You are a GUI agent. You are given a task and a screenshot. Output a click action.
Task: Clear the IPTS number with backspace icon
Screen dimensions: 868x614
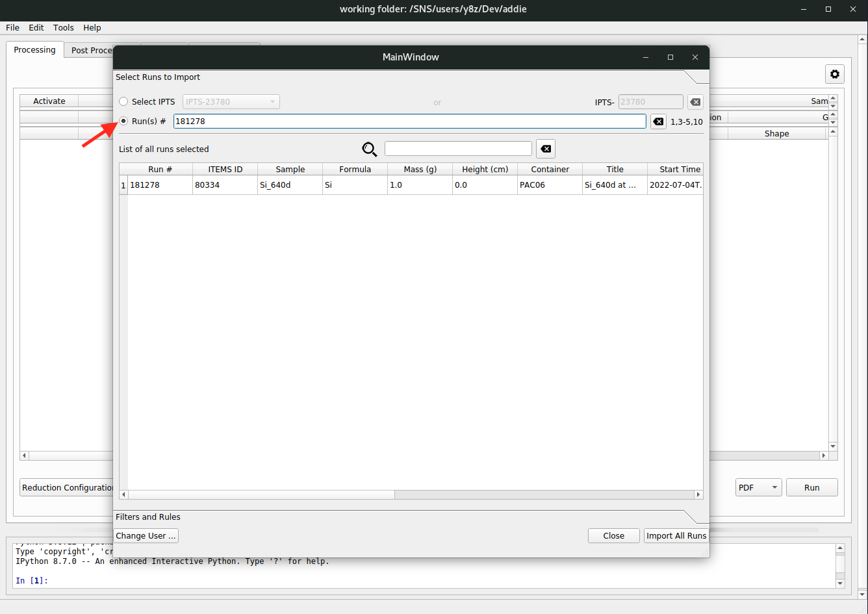[695, 102]
